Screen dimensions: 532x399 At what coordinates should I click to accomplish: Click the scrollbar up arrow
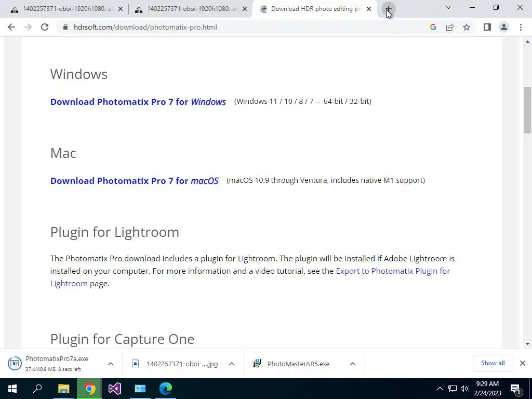pyautogui.click(x=527, y=42)
